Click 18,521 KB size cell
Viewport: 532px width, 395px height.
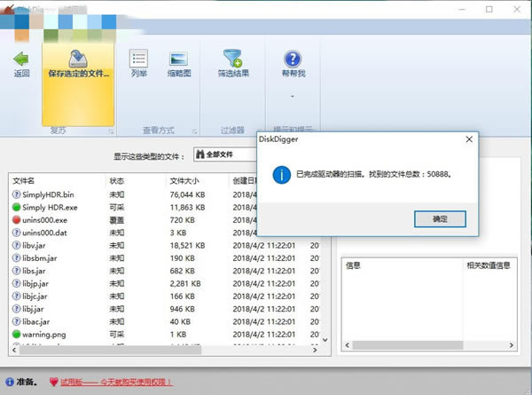[187, 246]
